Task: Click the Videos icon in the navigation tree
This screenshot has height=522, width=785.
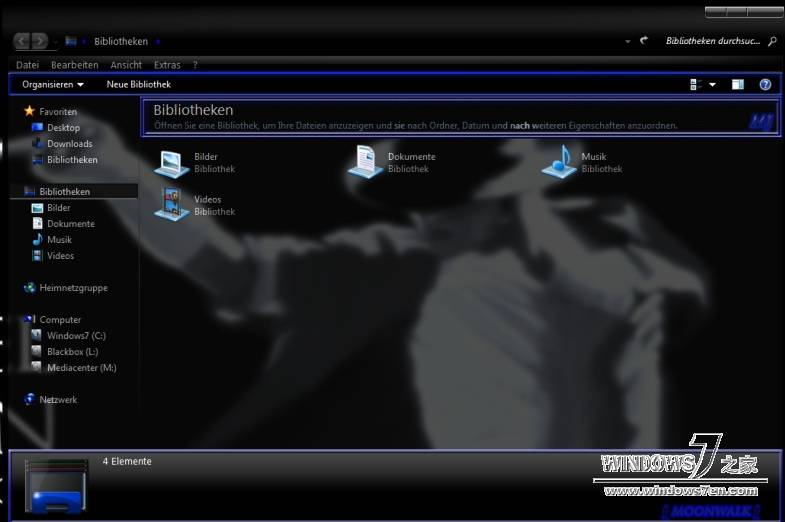Action: (38, 255)
